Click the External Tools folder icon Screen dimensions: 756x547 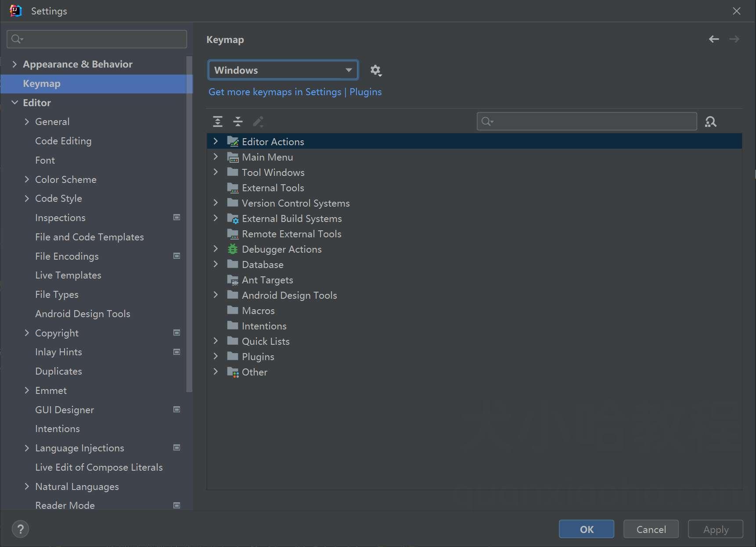coord(233,187)
